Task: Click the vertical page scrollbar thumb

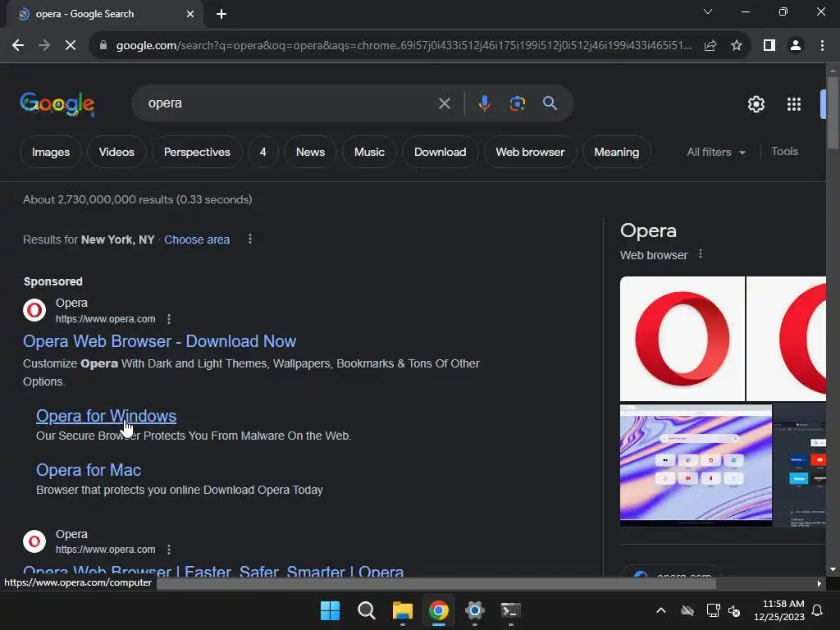Action: (x=833, y=112)
